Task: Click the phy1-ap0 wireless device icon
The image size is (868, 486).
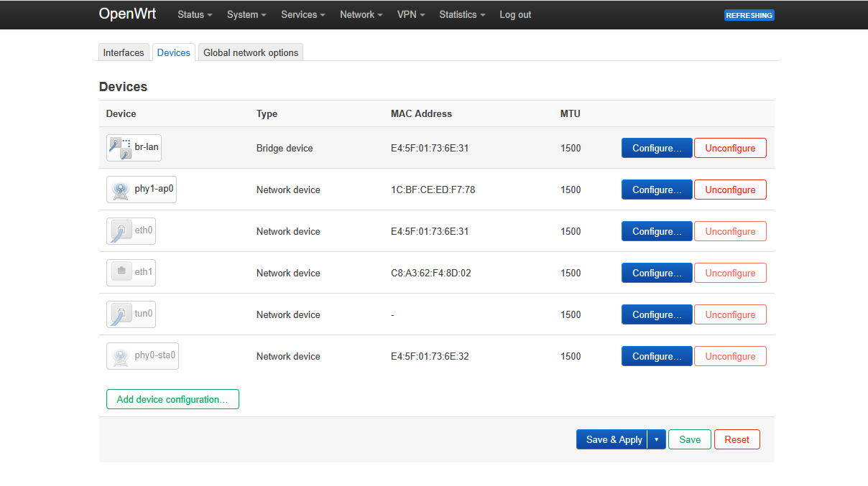Action: 120,190
